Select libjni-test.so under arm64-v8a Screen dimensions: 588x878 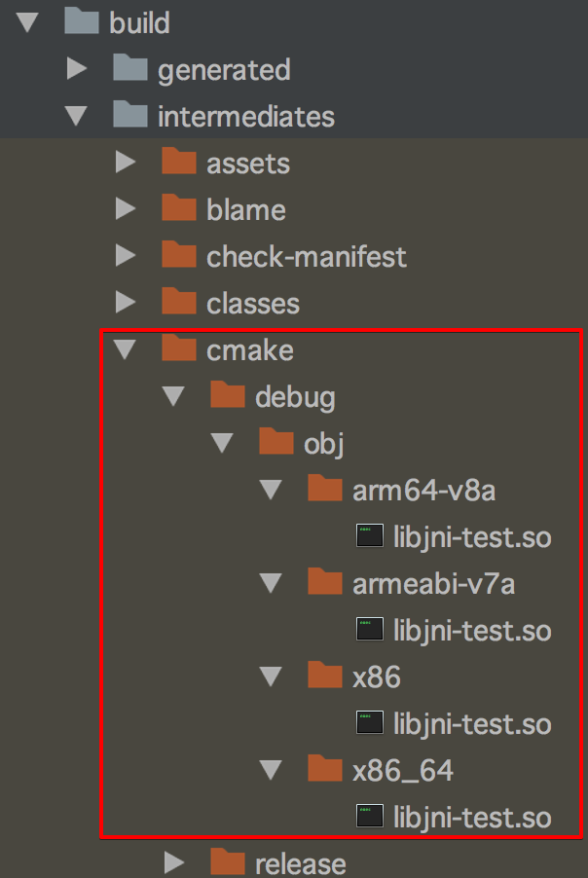pyautogui.click(x=472, y=536)
